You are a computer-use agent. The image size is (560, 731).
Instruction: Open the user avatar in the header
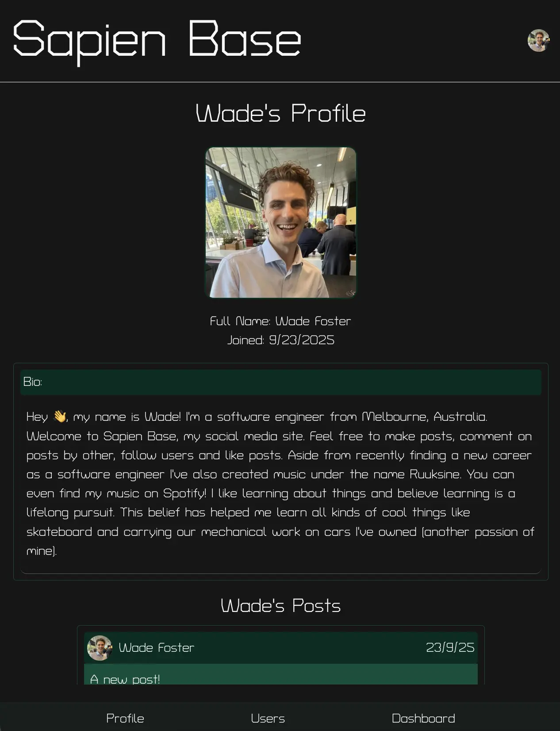click(538, 41)
